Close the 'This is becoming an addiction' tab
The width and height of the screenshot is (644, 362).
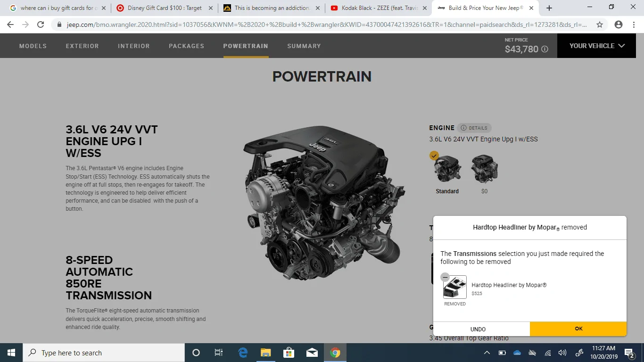317,8
